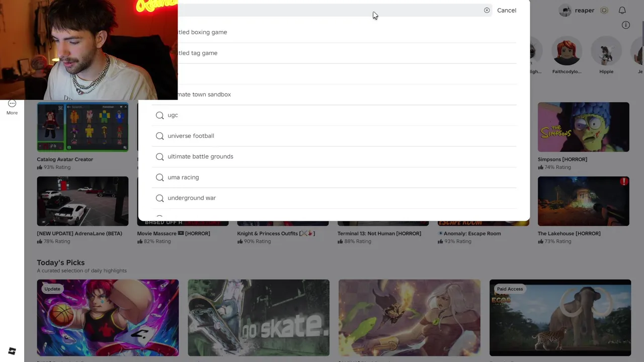Click the Simpsons [HORROR] title text
The width and height of the screenshot is (644, 362).
pos(562,159)
